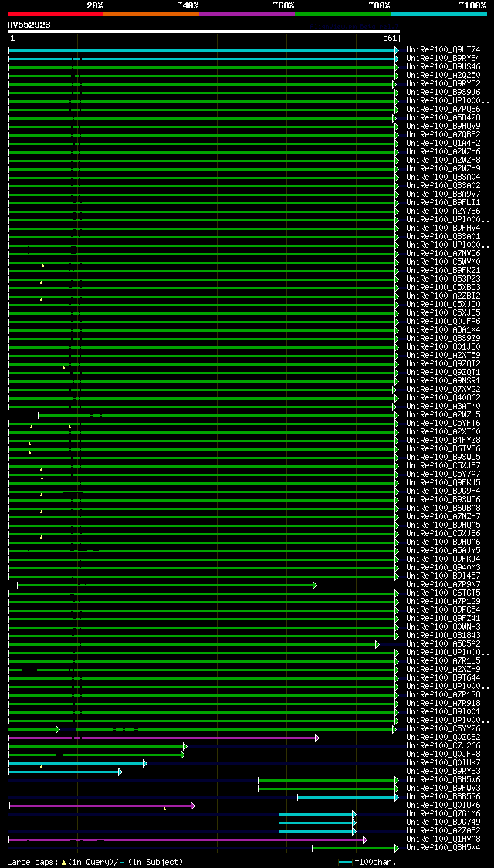494x868 pixels.
Task: Click the cyan ~100% identity legend segment
Action: pos(438,13)
